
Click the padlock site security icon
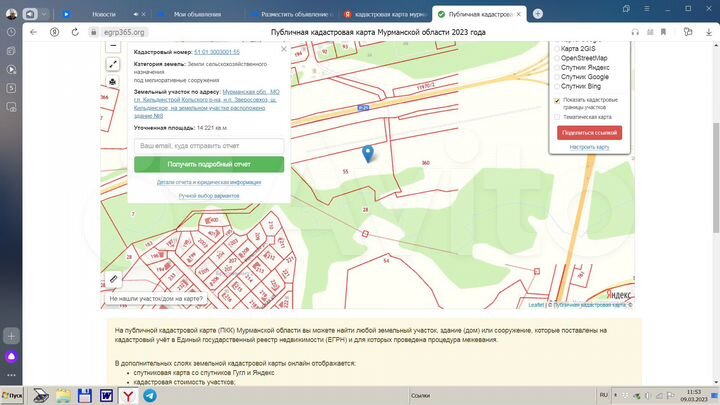pos(94,32)
